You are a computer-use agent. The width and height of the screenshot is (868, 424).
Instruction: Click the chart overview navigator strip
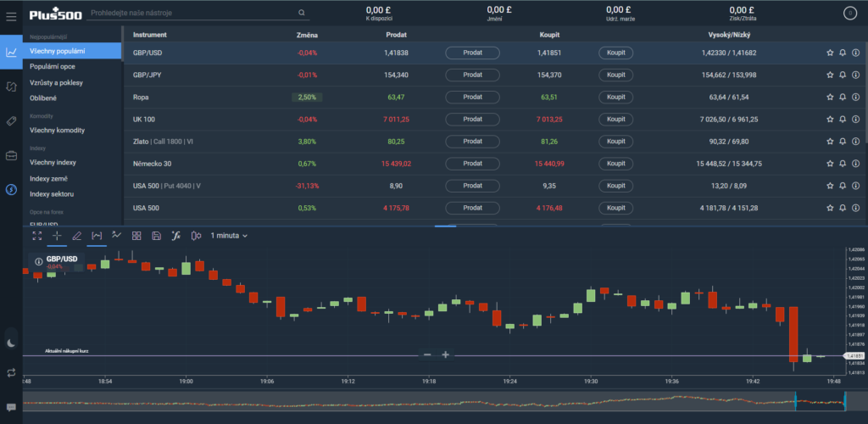coord(434,401)
